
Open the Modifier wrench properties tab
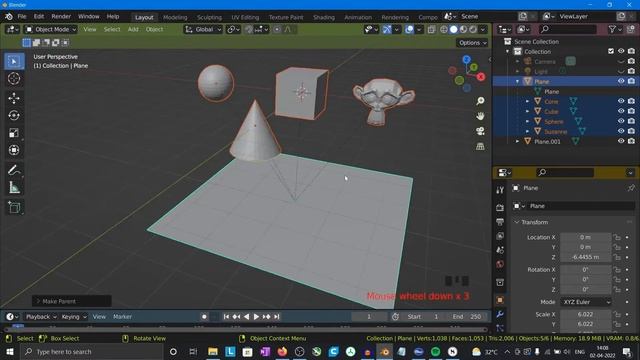(500, 314)
